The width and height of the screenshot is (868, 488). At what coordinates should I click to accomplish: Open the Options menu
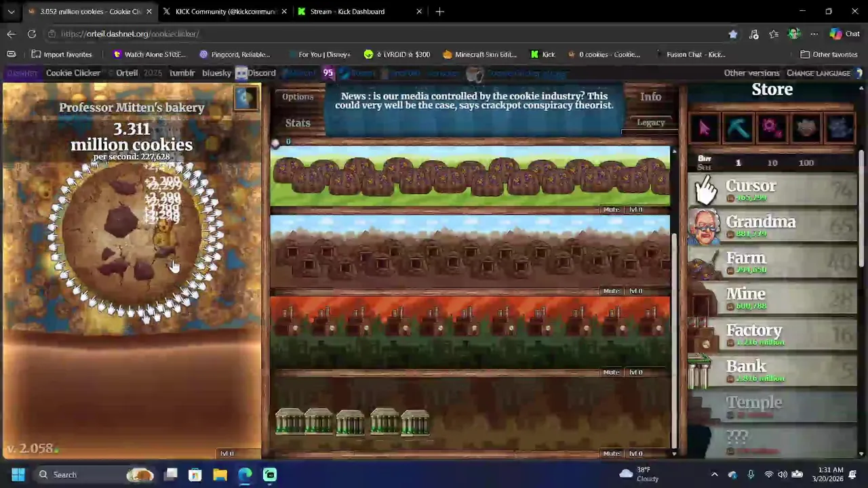pyautogui.click(x=298, y=97)
